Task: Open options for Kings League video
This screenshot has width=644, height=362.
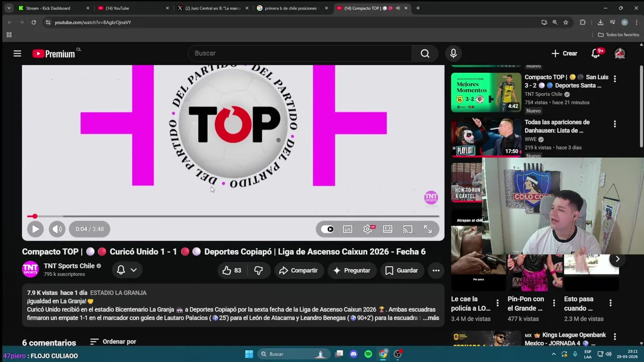Action: [614, 336]
